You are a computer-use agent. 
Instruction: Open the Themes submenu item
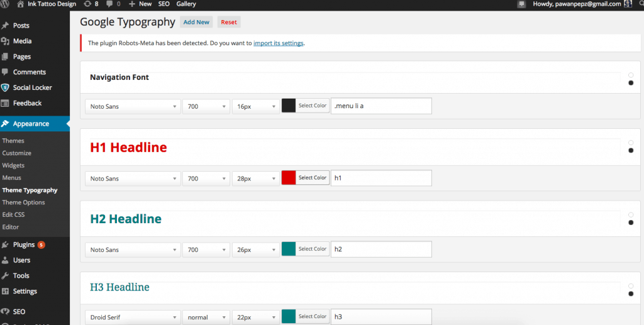point(13,141)
